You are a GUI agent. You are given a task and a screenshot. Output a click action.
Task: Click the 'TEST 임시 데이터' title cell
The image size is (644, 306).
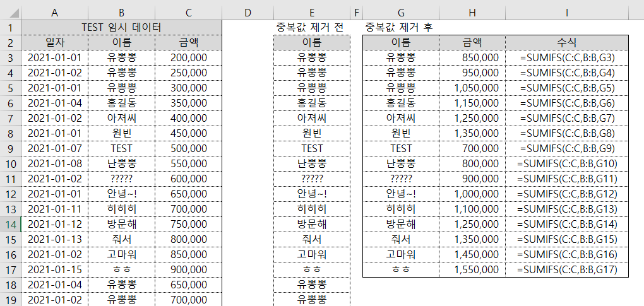point(122,28)
